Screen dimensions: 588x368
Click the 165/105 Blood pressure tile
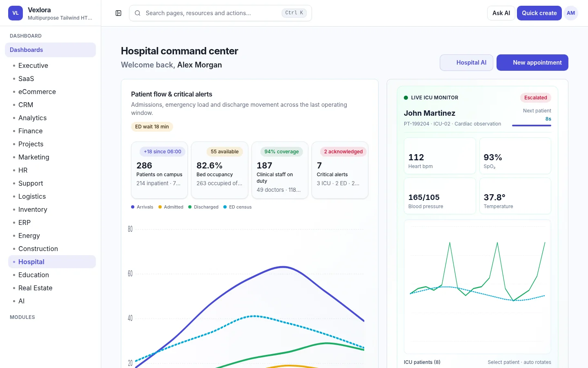coord(440,196)
